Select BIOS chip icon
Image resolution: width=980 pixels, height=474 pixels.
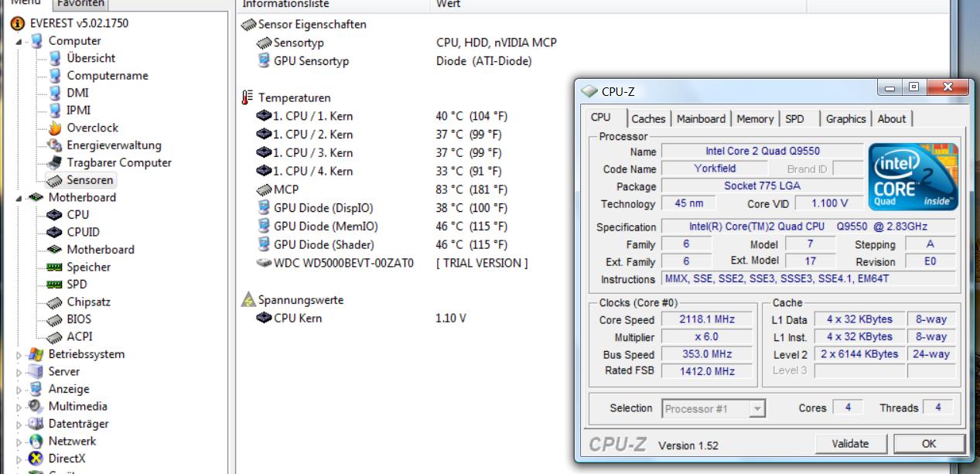click(x=55, y=319)
